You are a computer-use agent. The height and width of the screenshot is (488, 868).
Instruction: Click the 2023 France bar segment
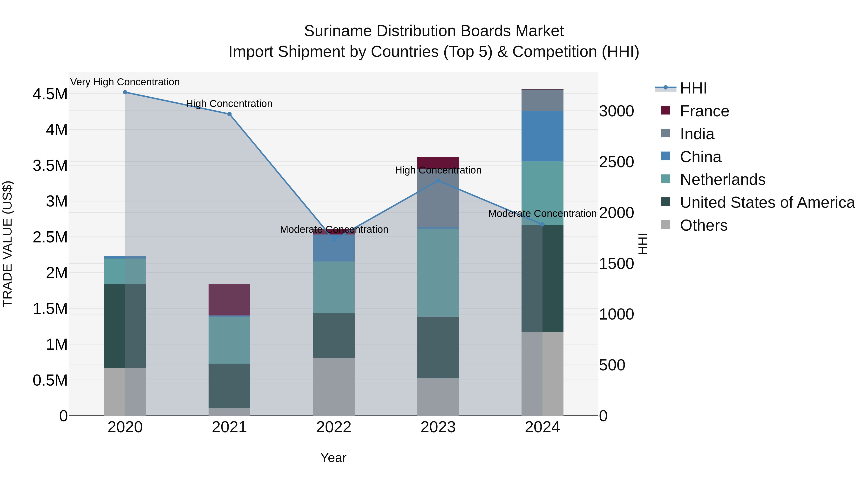tap(438, 163)
